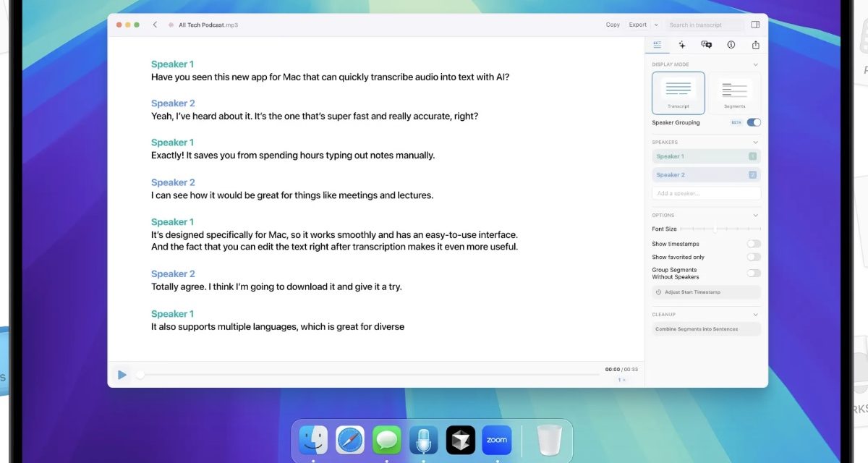868x463 pixels.
Task: Open the microphone transcription app in Dock
Action: point(423,440)
